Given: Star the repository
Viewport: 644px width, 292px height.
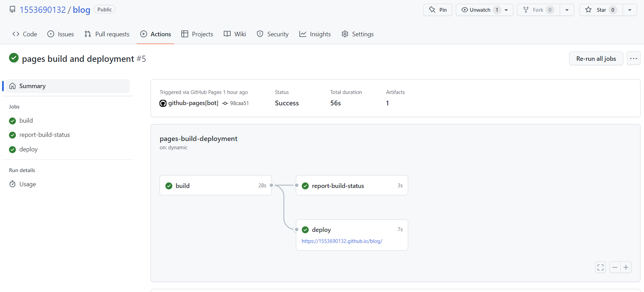Looking at the screenshot, I should (x=601, y=10).
